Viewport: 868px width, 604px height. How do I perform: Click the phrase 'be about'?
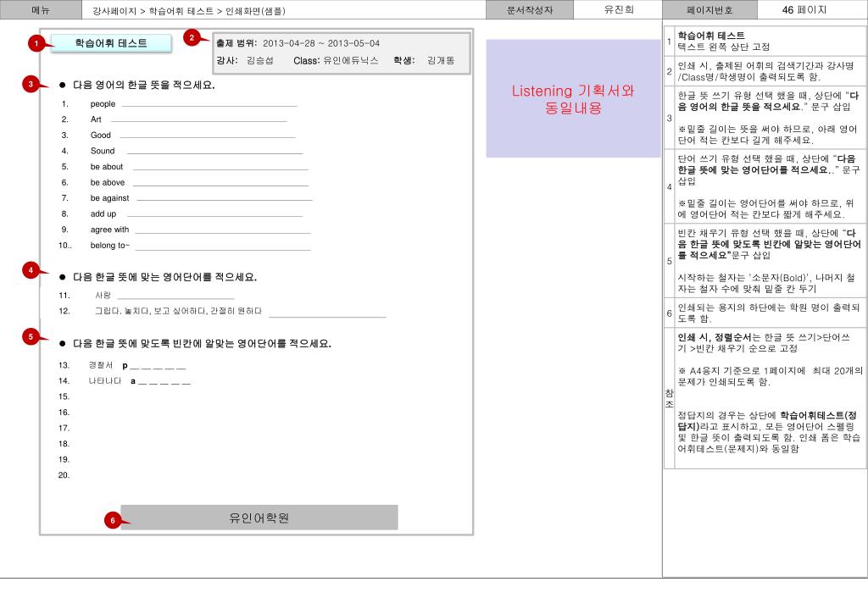point(107,167)
